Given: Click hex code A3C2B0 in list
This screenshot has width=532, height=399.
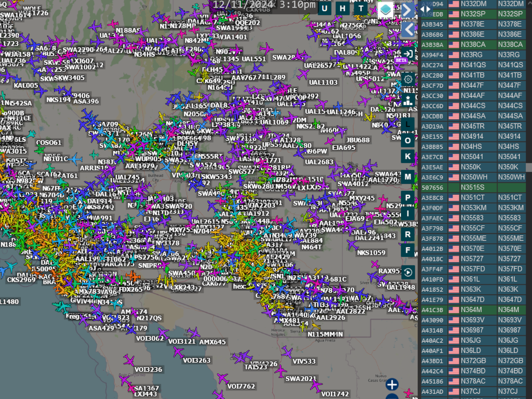Looking at the screenshot, I should click(x=432, y=75).
